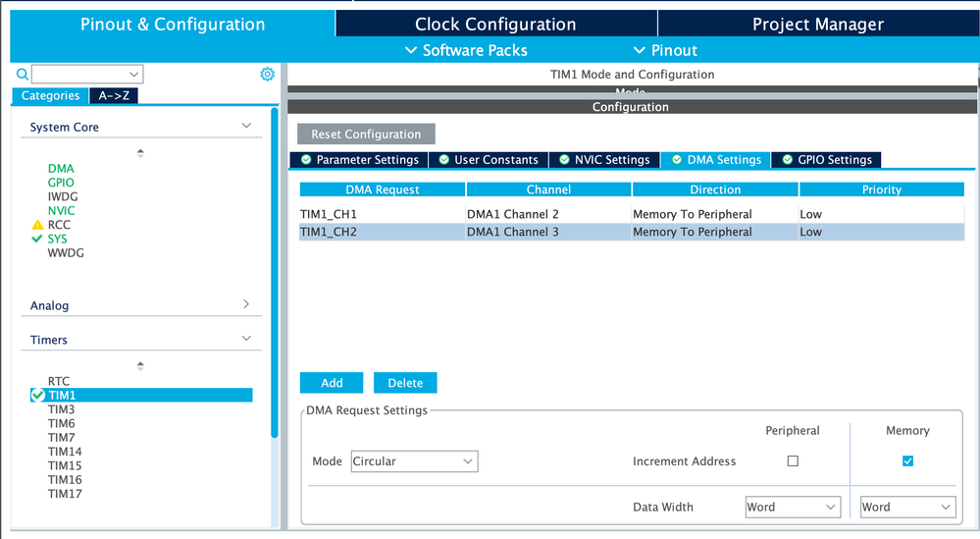Uncheck Memory increment address checkbox
This screenshot has width=980, height=539.
click(x=907, y=460)
